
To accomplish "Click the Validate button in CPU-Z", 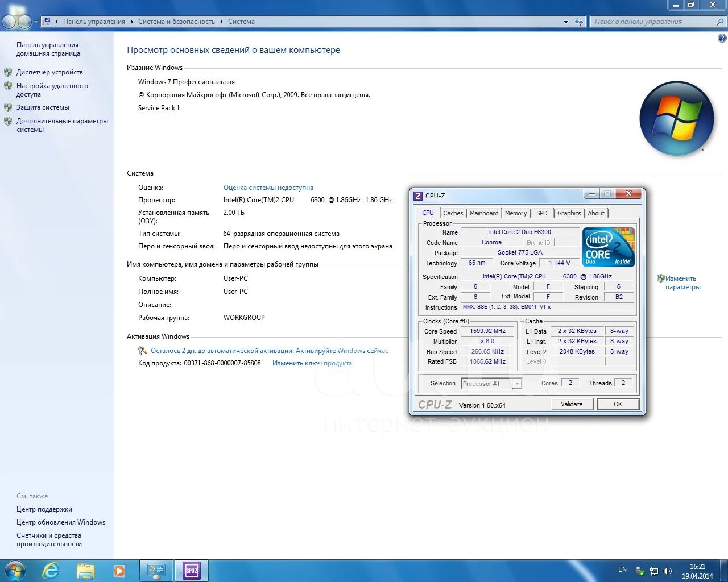I will (572, 404).
